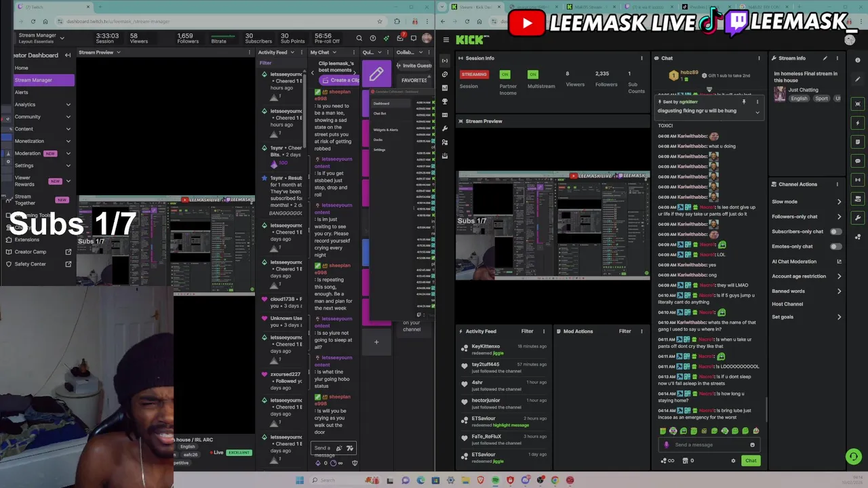Open the Kick Activity Feed options menu
This screenshot has height=488, width=868.
(x=544, y=331)
